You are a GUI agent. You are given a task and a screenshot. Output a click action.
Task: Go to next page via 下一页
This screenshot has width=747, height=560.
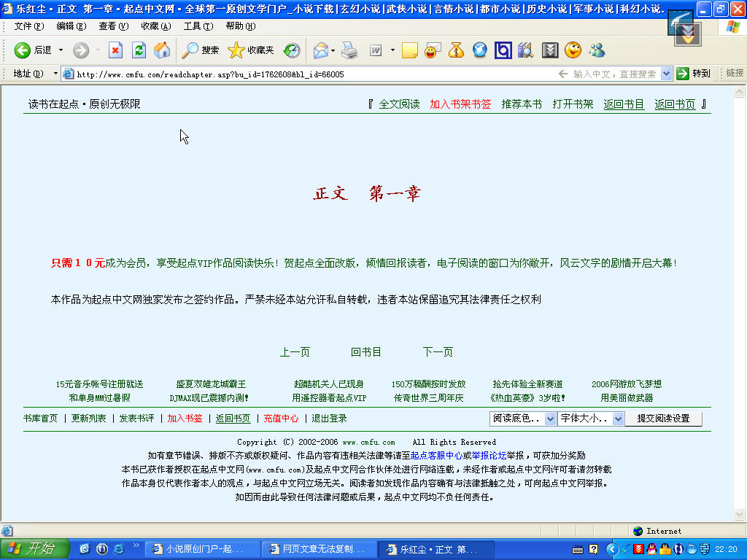coord(438,352)
